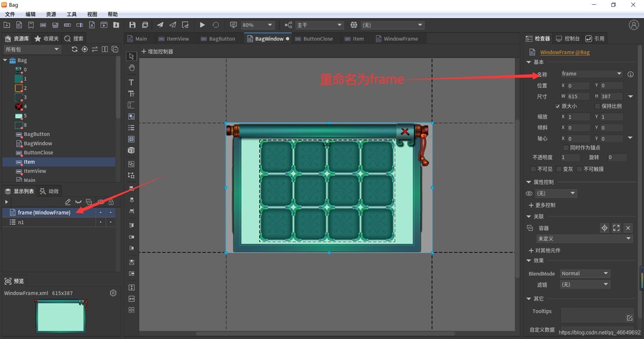
Task: Click the user account icon
Action: point(634,25)
